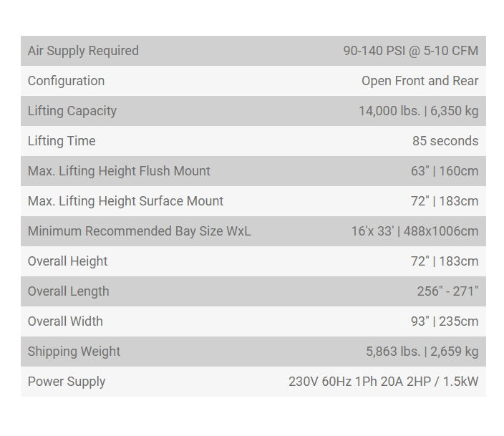Click the Lifting Time label

point(62,141)
